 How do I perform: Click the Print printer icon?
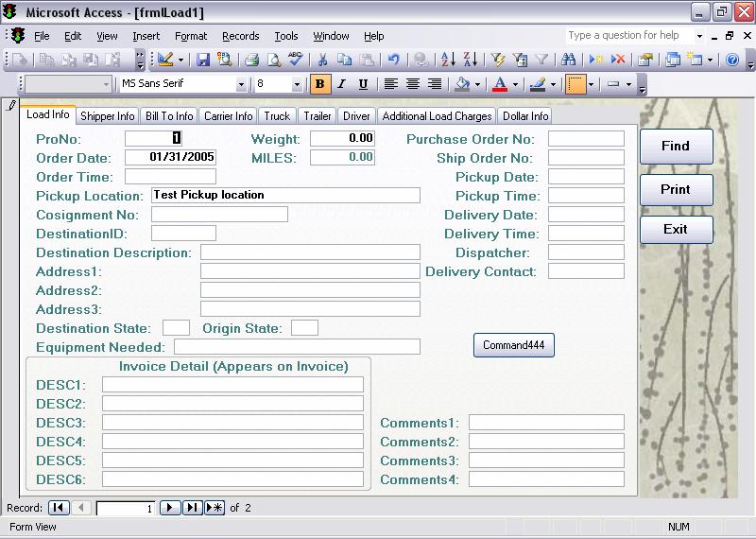252,60
